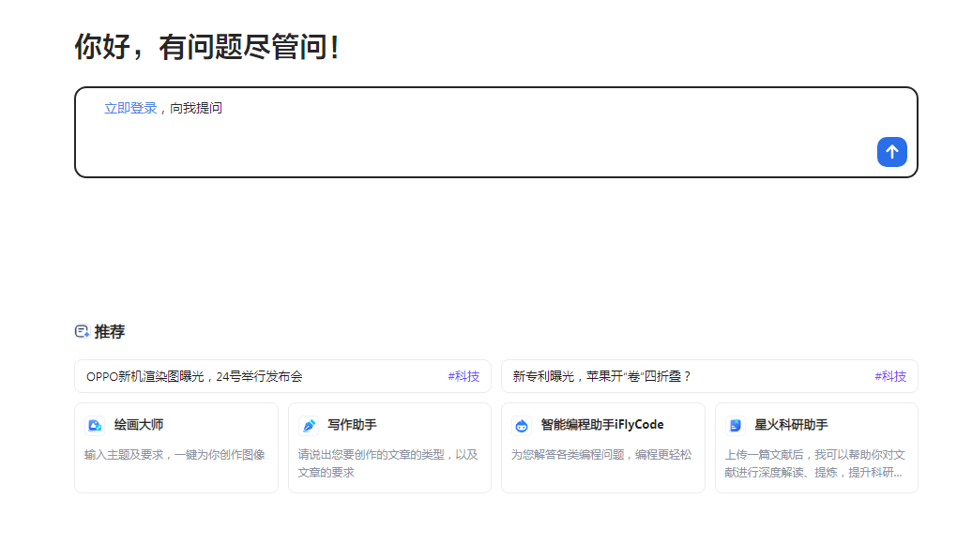Click the #科技 tag on the Apple suggestion

click(x=889, y=375)
